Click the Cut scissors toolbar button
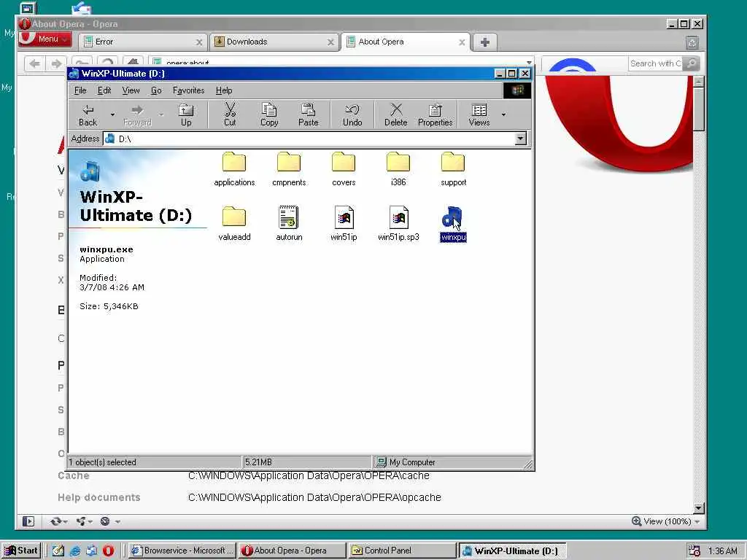 click(230, 114)
